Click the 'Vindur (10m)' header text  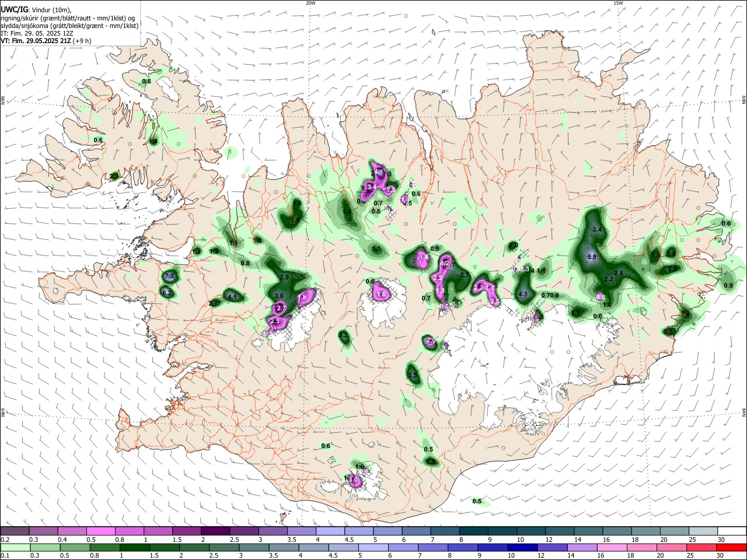click(52, 10)
